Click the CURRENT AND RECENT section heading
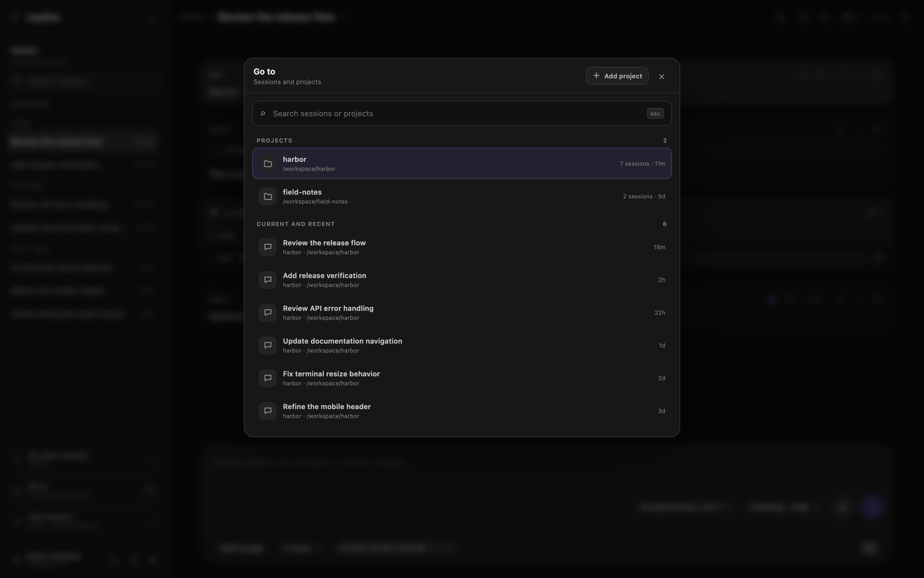 click(295, 224)
